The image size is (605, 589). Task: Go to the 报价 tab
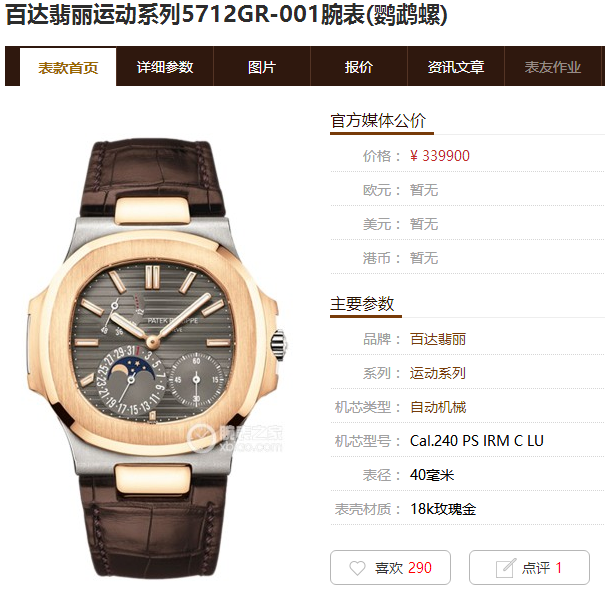[359, 67]
